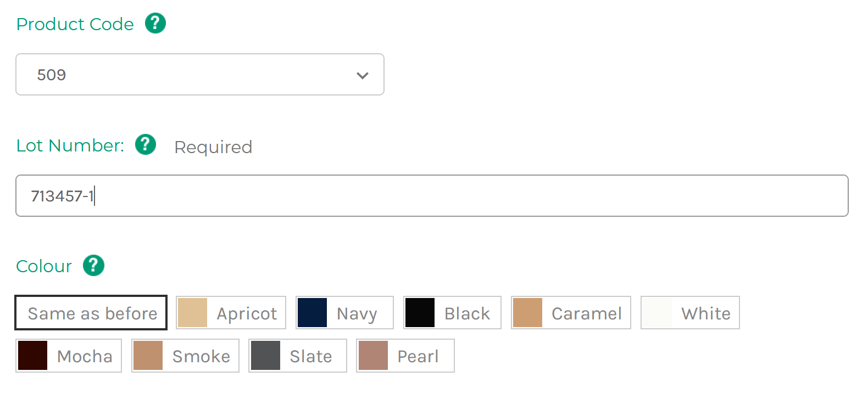
Task: Click the Product Code label
Action: point(75,24)
